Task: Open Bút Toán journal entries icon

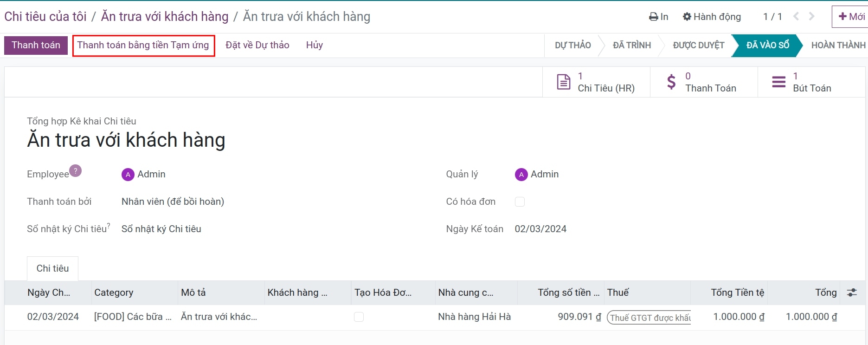Action: pos(779,82)
